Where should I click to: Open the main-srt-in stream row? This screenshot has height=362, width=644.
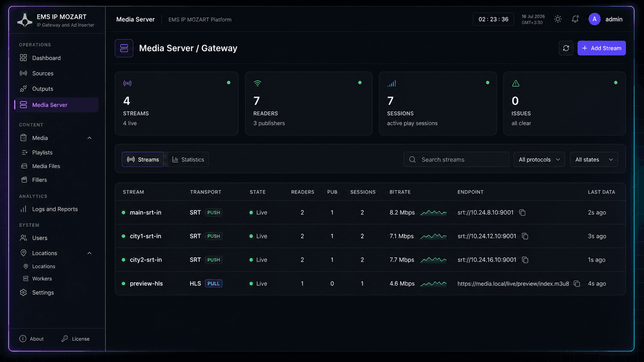pos(370,212)
